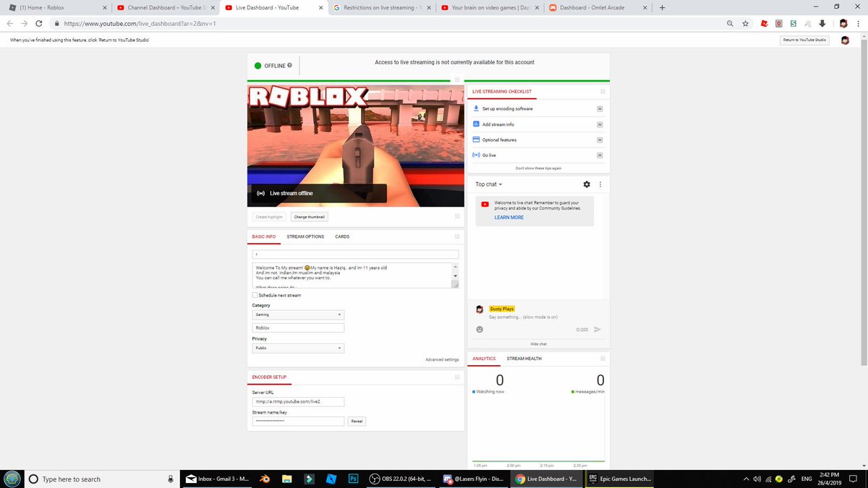Screen dimensions: 868x488
Task: Select the Analytics tab
Action: (484, 359)
